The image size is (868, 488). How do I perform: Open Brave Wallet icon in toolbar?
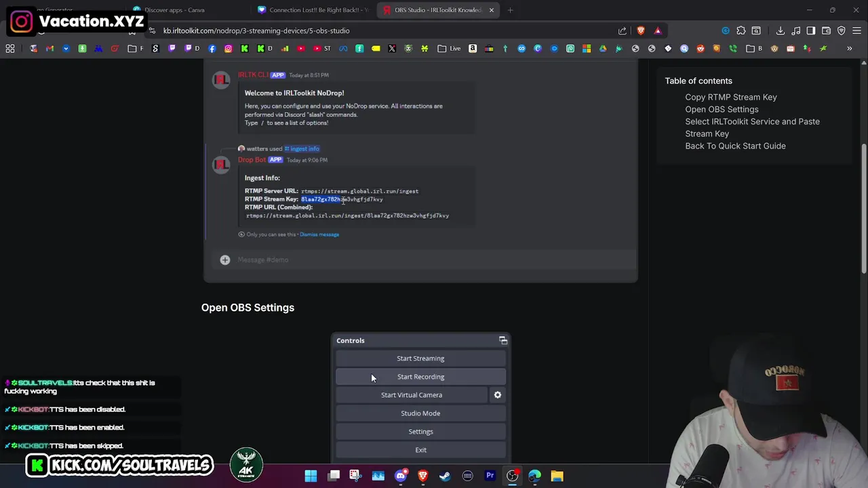827,30
